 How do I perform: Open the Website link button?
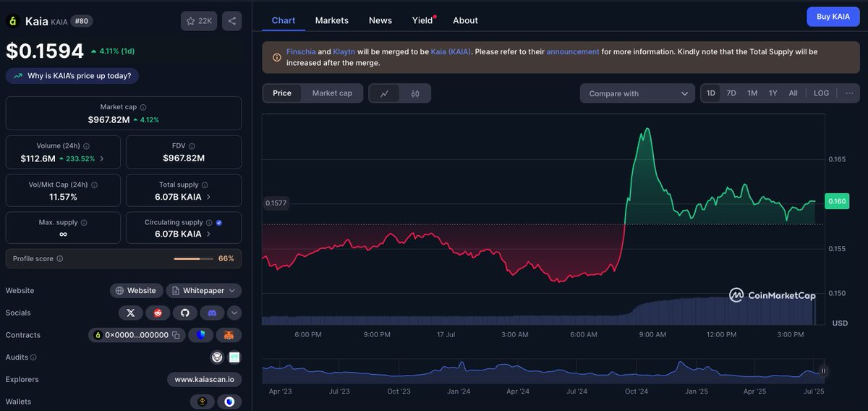136,290
